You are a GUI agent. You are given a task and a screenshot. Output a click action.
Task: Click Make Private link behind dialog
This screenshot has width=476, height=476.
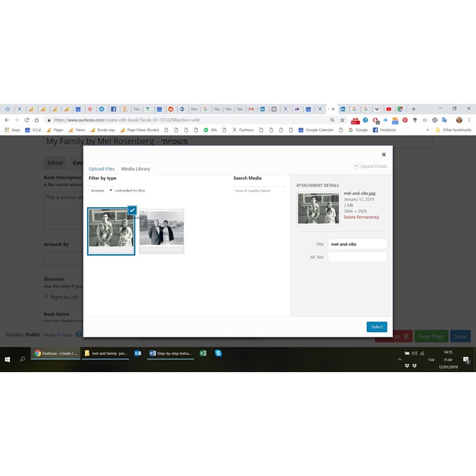click(x=58, y=335)
